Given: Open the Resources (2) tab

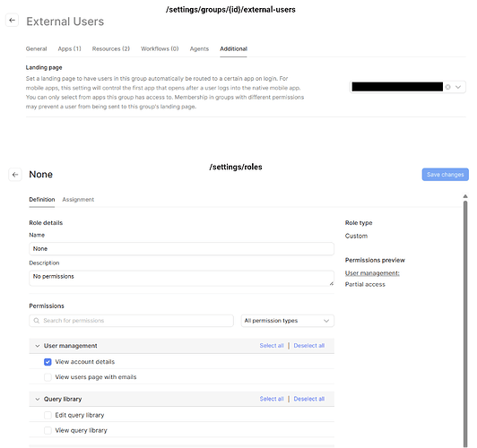Looking at the screenshot, I should click(111, 48).
